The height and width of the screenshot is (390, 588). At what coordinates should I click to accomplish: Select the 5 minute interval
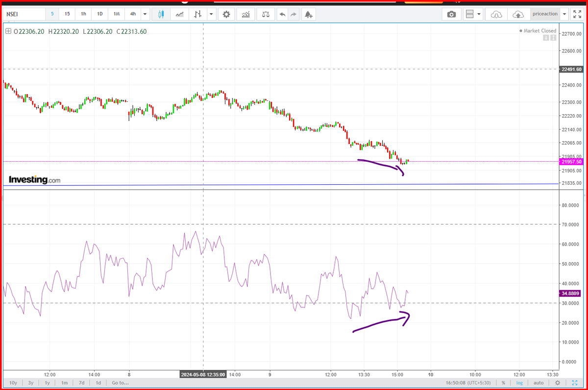pos(52,14)
